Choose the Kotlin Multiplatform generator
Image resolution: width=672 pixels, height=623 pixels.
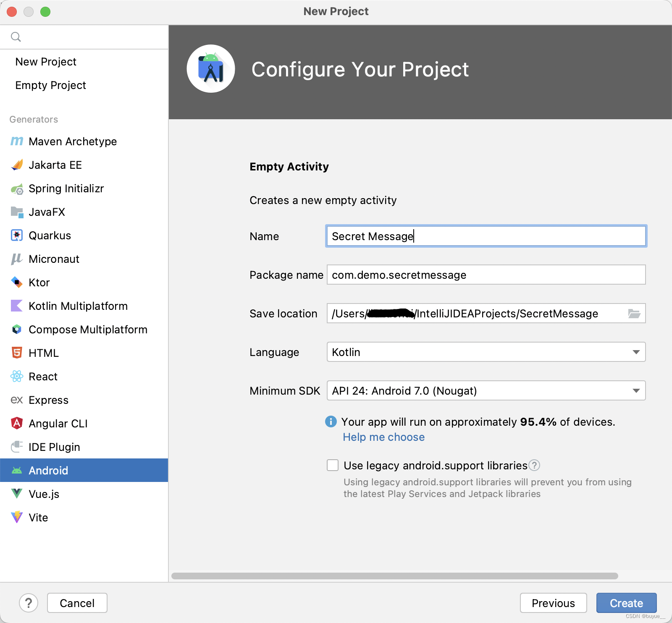(x=84, y=306)
